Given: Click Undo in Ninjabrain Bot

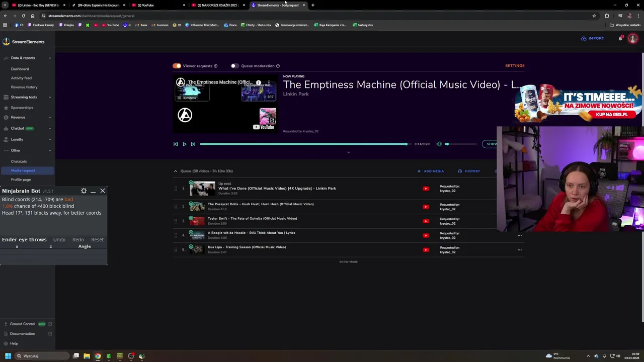Looking at the screenshot, I should click(59, 240).
